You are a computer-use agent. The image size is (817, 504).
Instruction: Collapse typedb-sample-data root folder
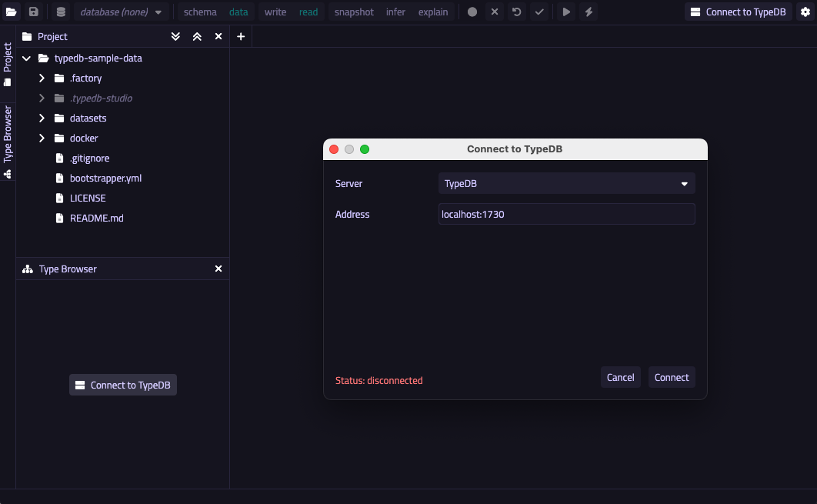[27, 58]
